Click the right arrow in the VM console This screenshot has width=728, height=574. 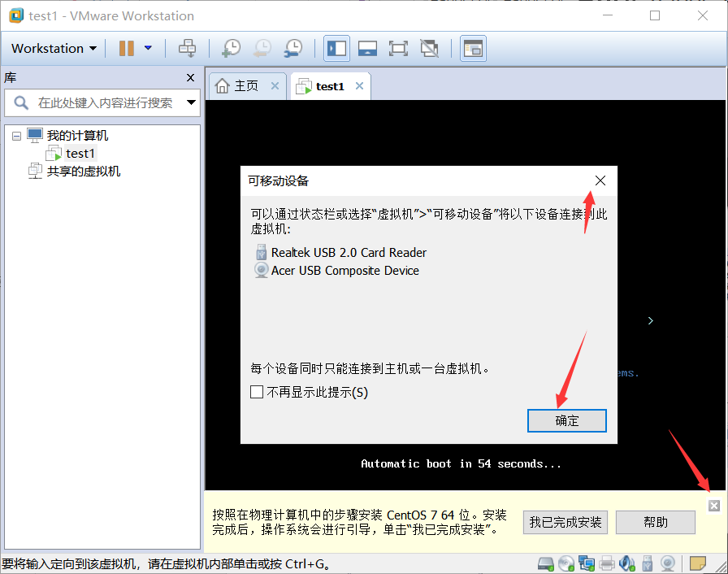click(651, 320)
